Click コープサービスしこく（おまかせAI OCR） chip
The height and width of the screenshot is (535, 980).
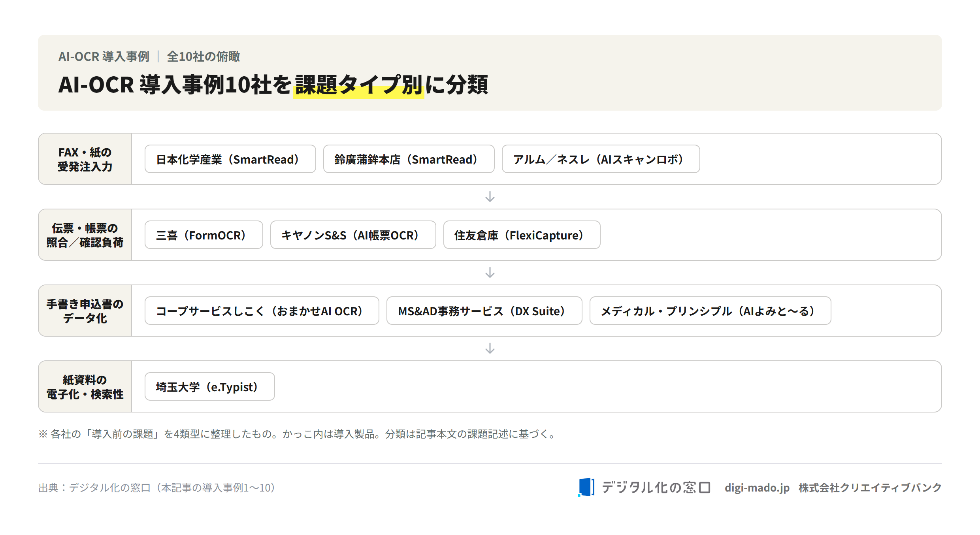(x=262, y=311)
